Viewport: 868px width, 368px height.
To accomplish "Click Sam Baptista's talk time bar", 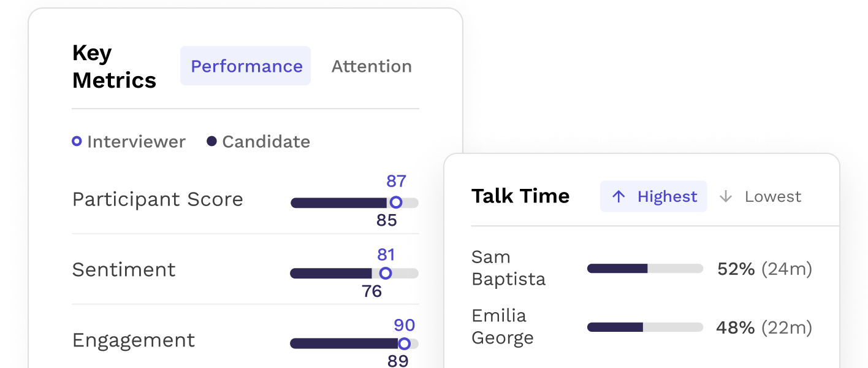I will [645, 269].
